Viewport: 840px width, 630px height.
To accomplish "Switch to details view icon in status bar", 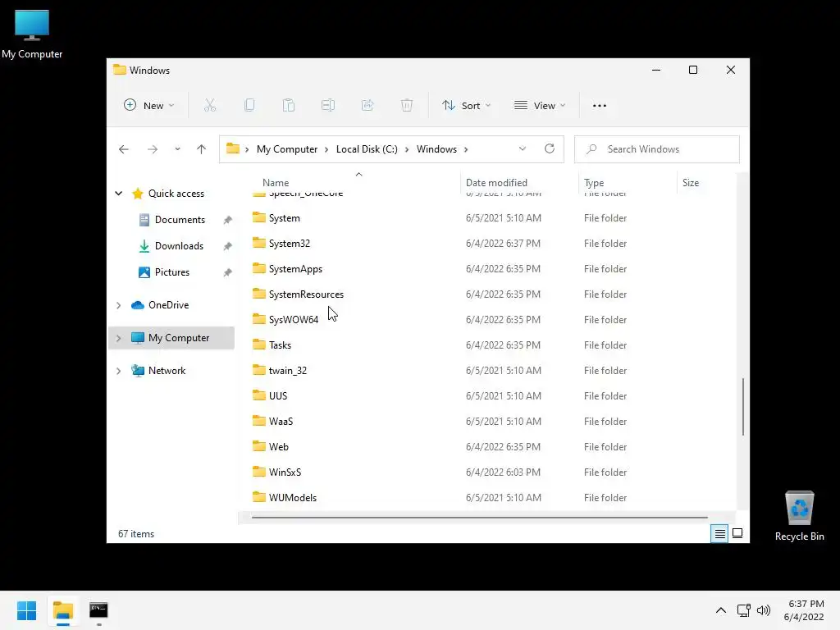I will tap(719, 533).
